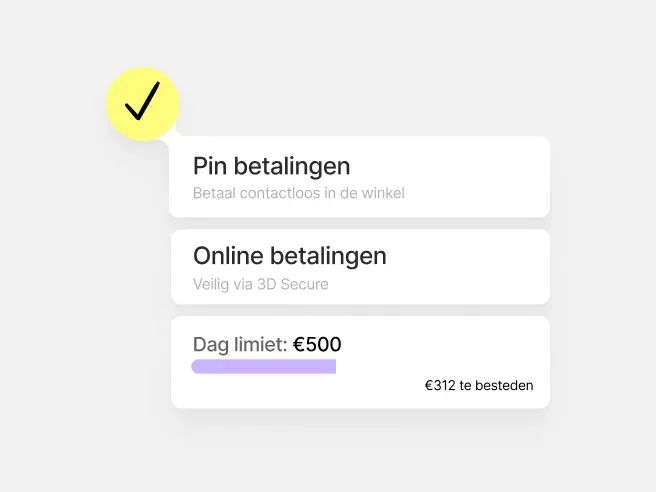Click the word "Pin" in the first card
The image size is (656, 492).
pyautogui.click(x=210, y=166)
